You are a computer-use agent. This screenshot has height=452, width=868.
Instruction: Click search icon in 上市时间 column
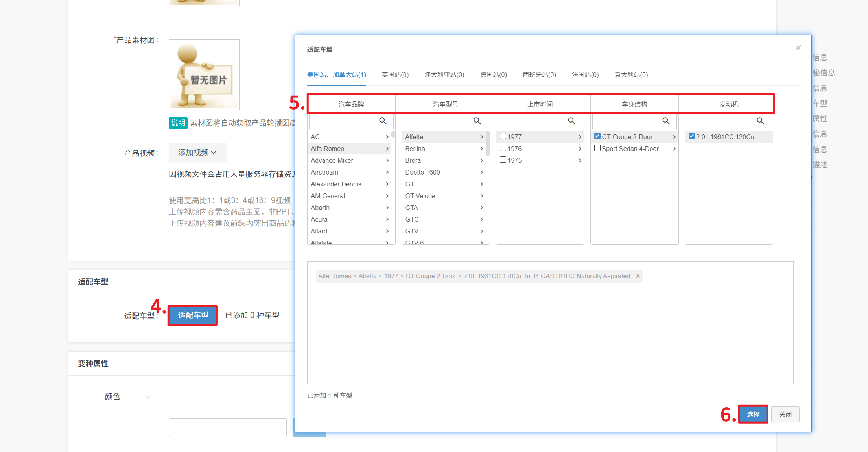pos(571,121)
